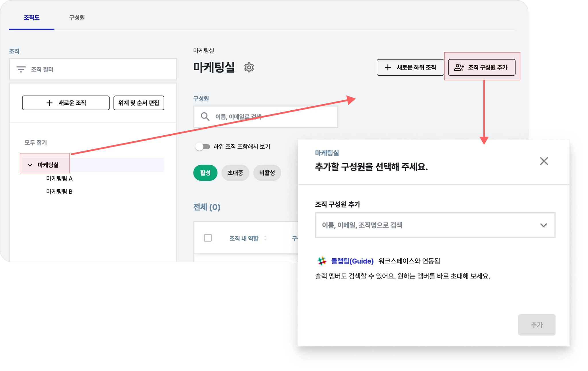Click the magnifier search icon under 구성원
588x371 pixels.
click(205, 117)
